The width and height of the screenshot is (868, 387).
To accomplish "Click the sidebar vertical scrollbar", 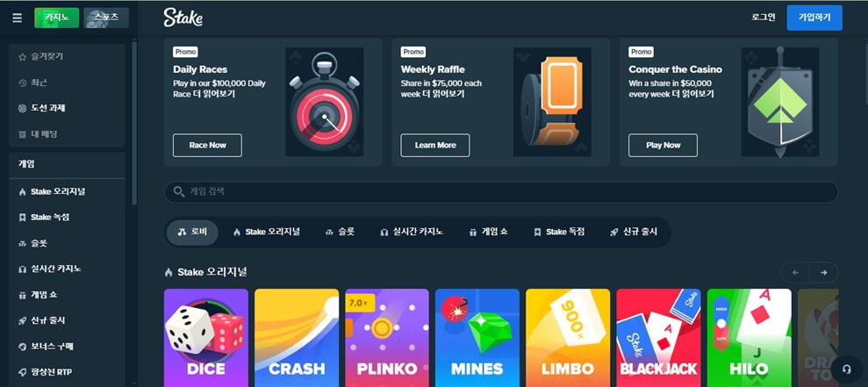I will coord(134,122).
